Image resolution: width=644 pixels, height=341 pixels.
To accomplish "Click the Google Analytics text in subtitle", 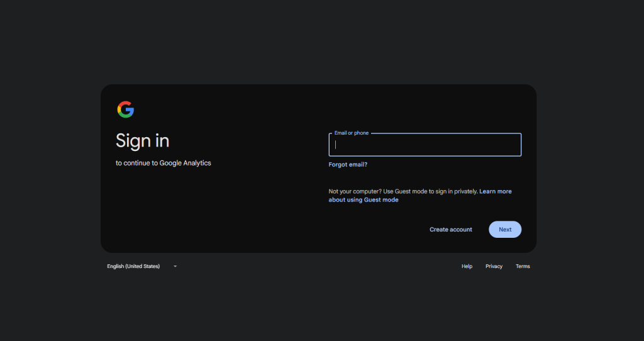I will tap(185, 164).
